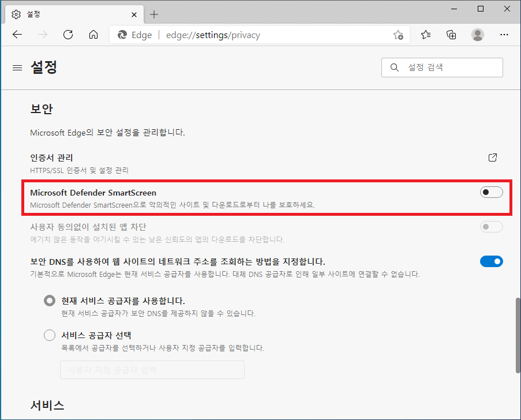Click the gear icon on the 설정 tab
The height and width of the screenshot is (420, 521).
(x=16, y=14)
